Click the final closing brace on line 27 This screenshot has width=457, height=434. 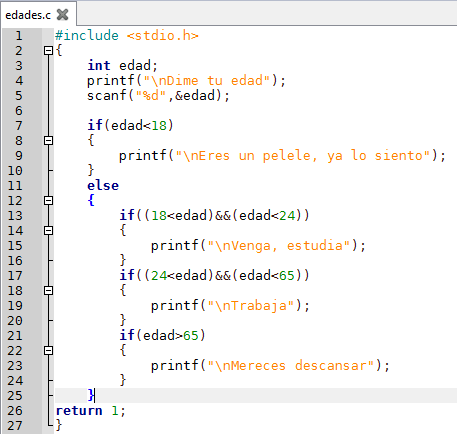click(x=59, y=425)
